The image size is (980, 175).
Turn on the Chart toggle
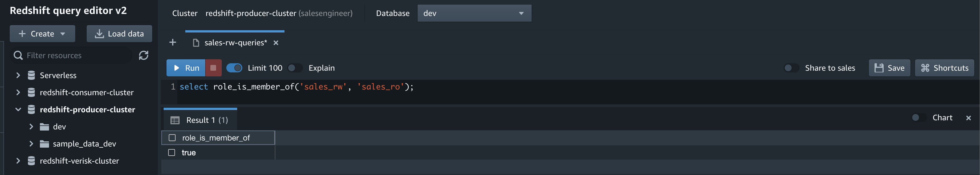[919, 117]
